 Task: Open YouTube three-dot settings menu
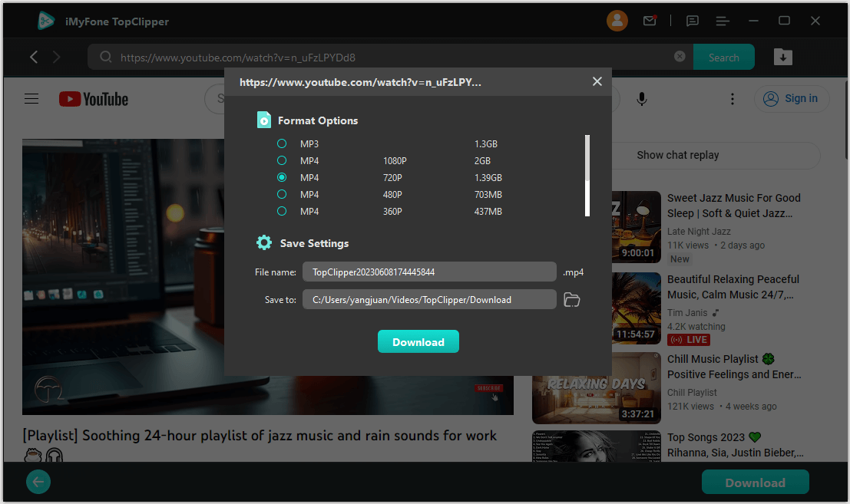pos(733,99)
